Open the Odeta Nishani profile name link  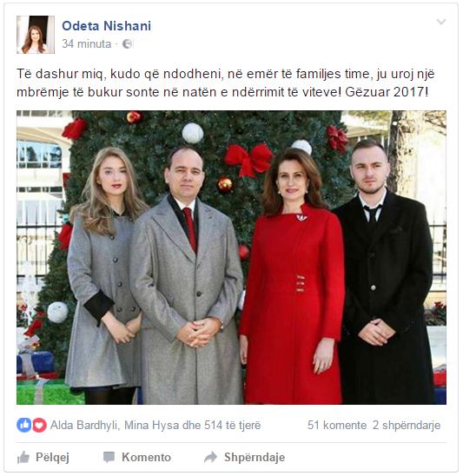(x=106, y=26)
